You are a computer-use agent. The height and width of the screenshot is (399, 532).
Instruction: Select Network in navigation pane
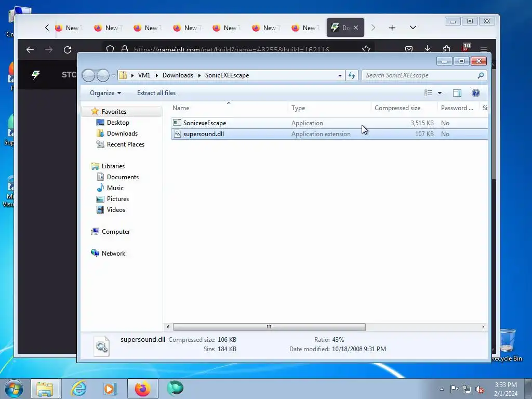[113, 253]
